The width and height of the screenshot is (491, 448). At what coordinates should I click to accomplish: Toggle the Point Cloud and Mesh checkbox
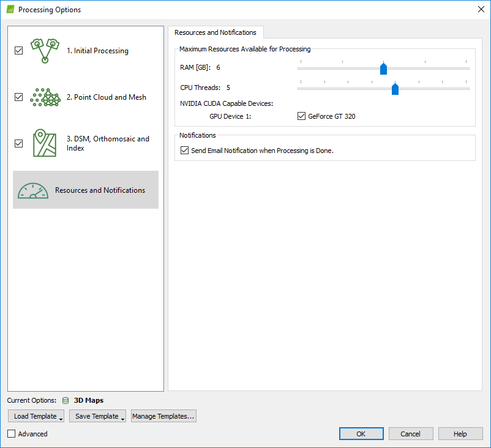coord(18,97)
